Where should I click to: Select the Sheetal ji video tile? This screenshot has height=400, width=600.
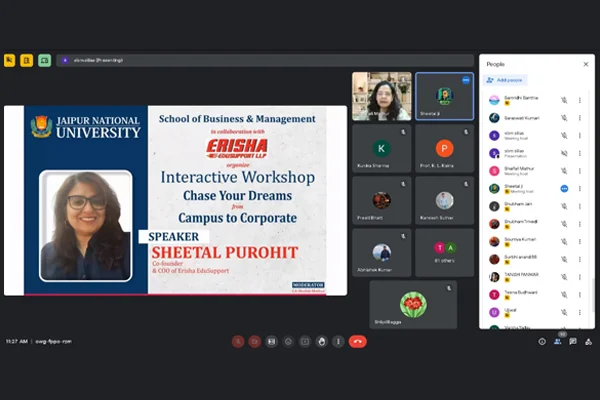click(x=445, y=96)
